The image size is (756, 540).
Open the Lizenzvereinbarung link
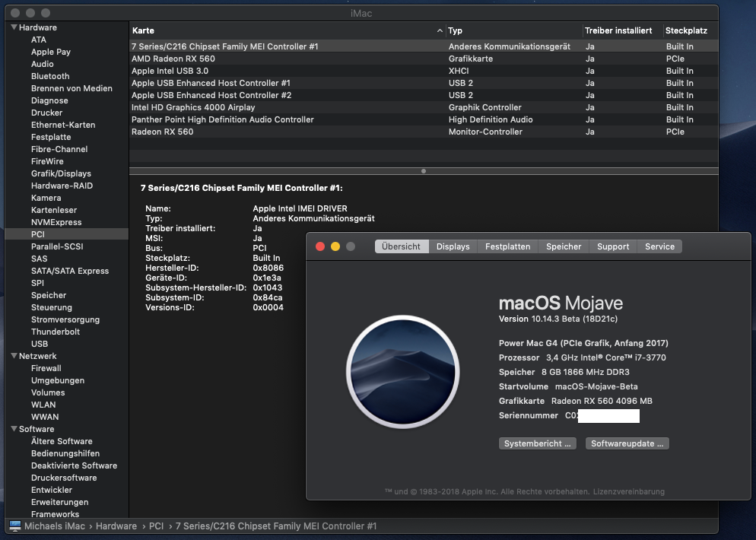coord(628,491)
